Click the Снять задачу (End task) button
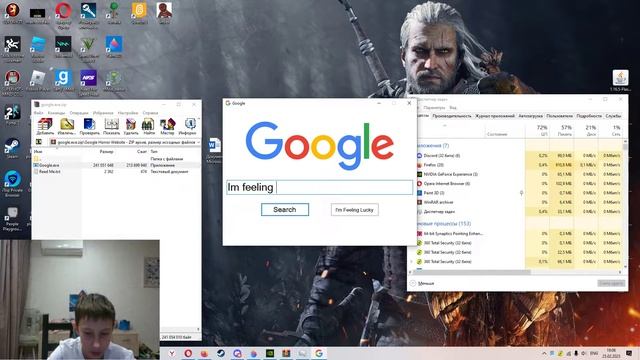Screen dimensions: 640x360 coord(611,283)
